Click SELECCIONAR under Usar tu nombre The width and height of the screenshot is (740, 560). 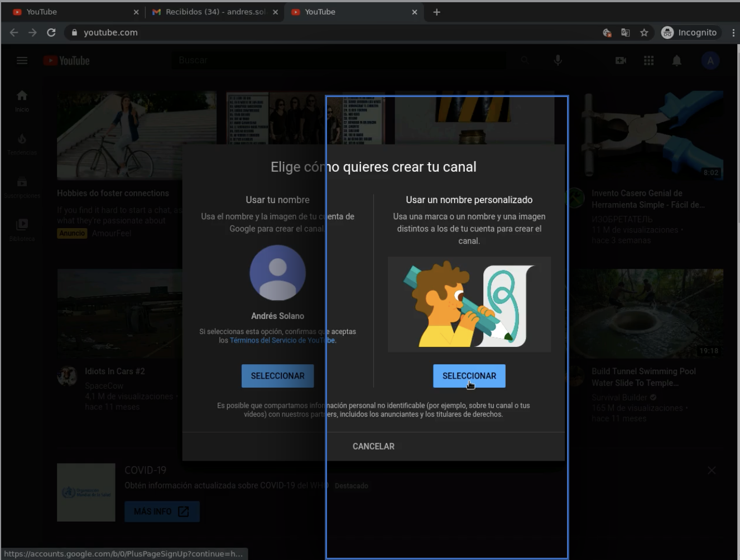pyautogui.click(x=277, y=376)
